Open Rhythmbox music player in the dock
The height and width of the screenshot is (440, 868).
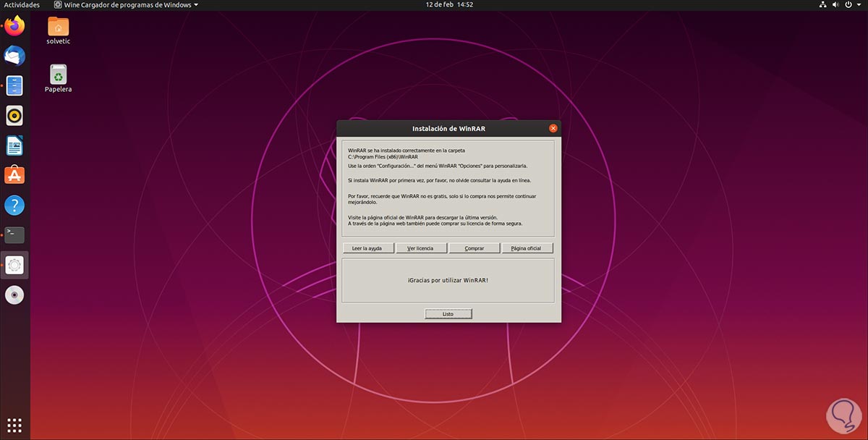[14, 115]
